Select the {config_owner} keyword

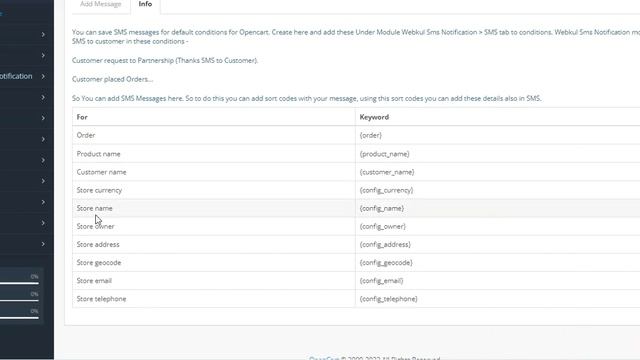(383, 226)
